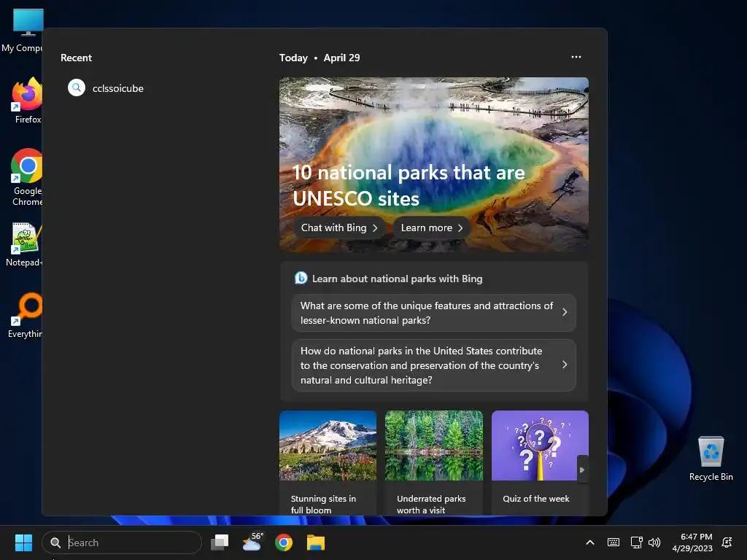Expand chevron on cultural heritage question
This screenshot has height=560, width=747.
click(x=565, y=365)
